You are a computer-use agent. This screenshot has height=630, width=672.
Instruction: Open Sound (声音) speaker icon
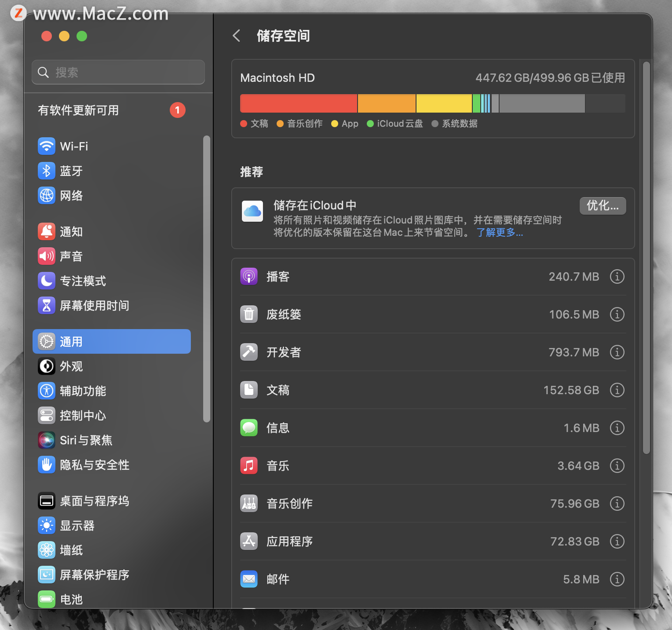46,256
